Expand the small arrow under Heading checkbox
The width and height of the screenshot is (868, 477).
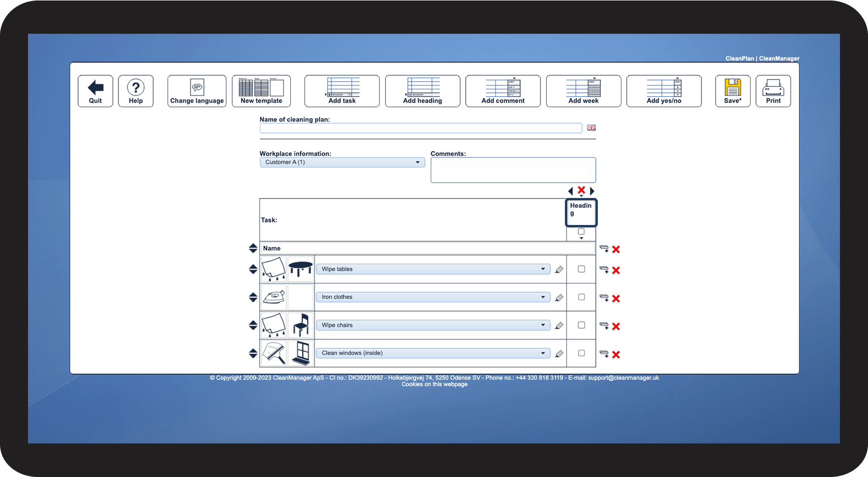pos(582,238)
